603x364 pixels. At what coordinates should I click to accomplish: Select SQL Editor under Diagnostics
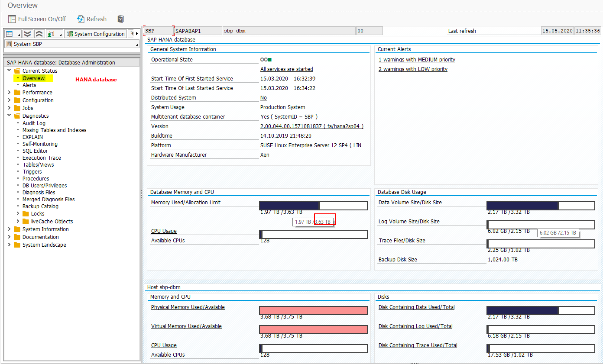tap(36, 151)
